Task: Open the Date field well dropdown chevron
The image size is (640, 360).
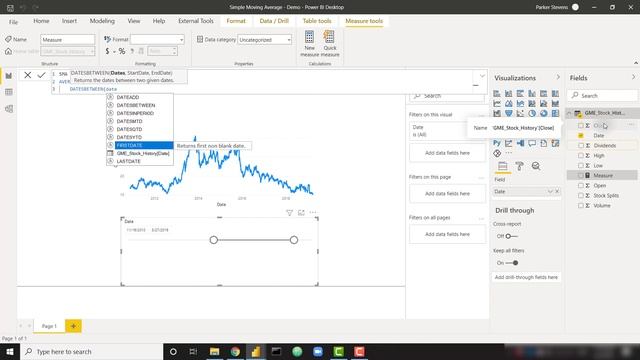Action: click(x=550, y=191)
